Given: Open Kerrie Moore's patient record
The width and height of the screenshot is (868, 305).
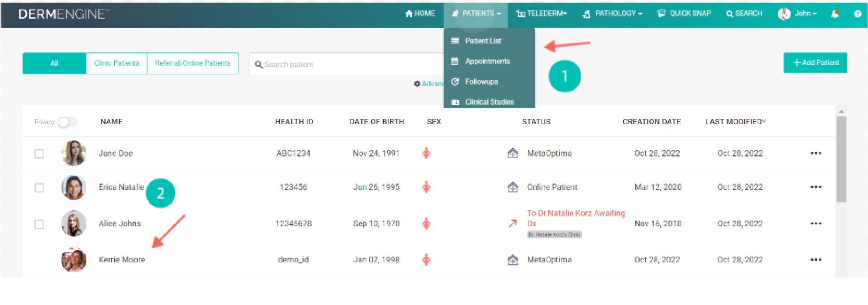Looking at the screenshot, I should click(x=122, y=260).
